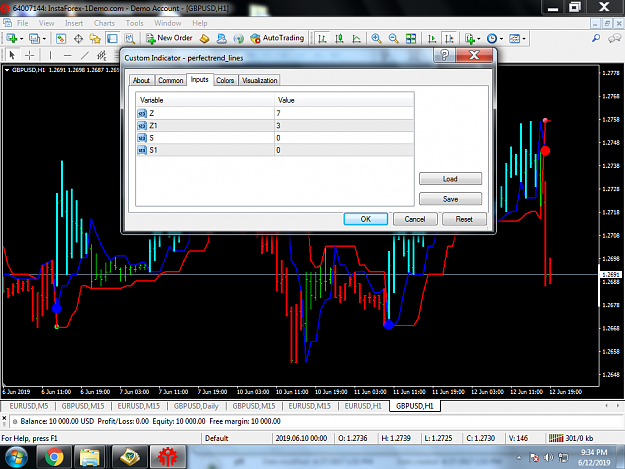The height and width of the screenshot is (469, 625).
Task: Toggle the Auto Scroll chart icon
Action: click(x=432, y=39)
